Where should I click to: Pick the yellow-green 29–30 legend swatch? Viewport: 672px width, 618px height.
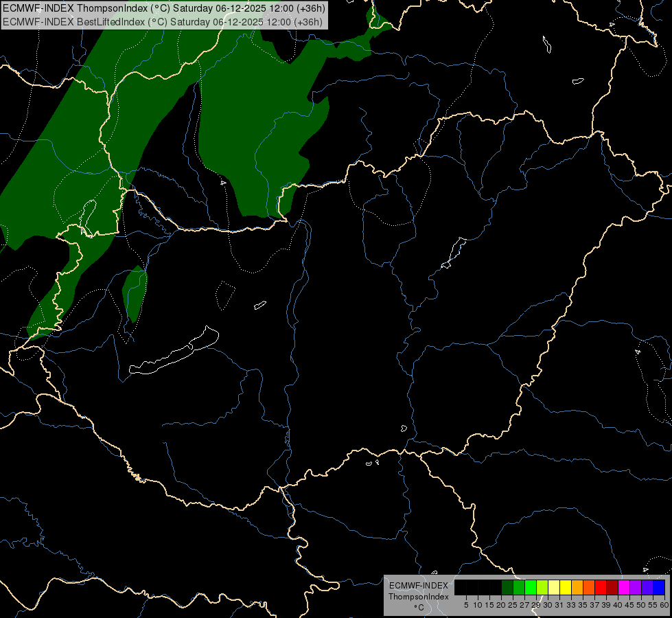[x=542, y=587]
